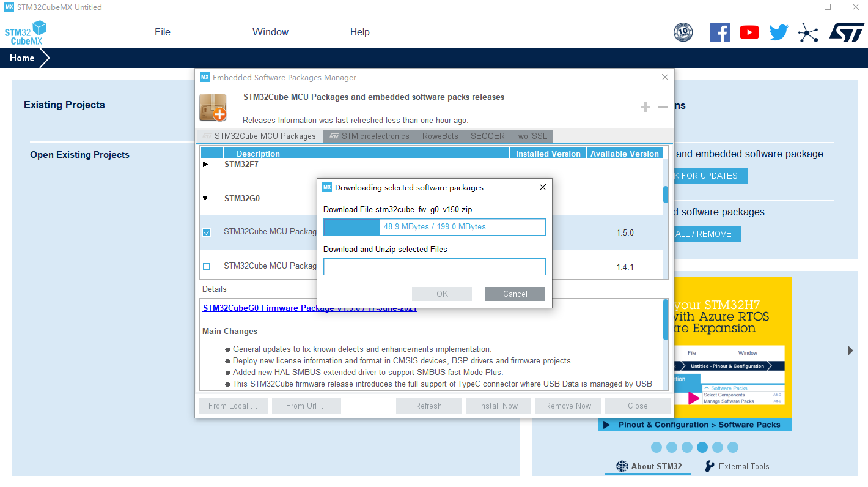Open the STM32CubeG0 Firmware Package link
868x487 pixels.
[x=310, y=308]
